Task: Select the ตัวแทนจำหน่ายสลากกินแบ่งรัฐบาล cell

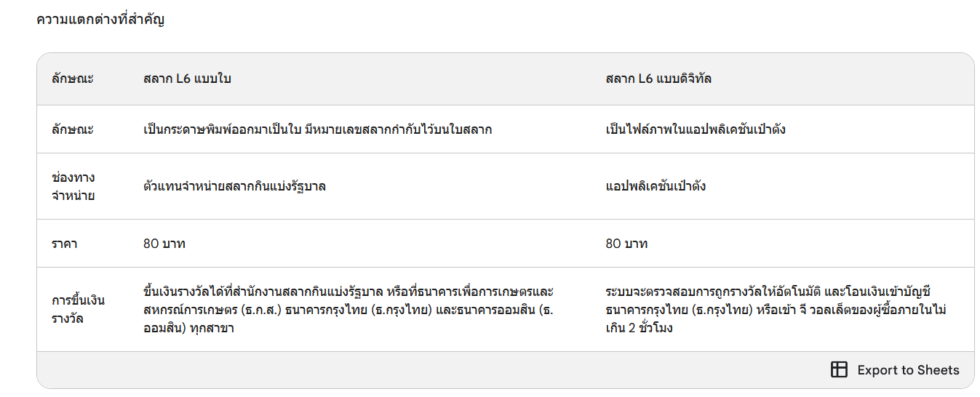Action: [234, 186]
